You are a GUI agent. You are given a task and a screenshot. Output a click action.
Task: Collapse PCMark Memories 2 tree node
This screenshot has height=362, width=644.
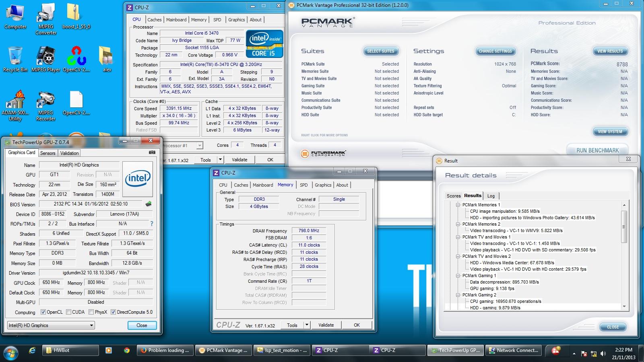coord(458,224)
